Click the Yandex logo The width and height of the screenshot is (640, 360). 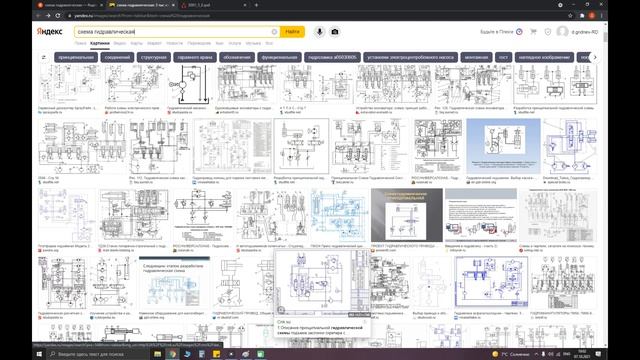[49, 31]
